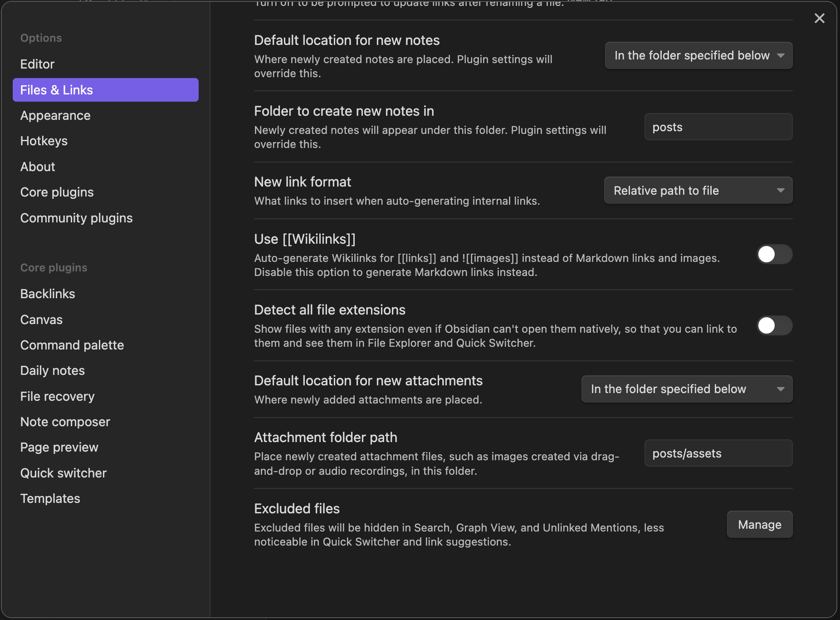This screenshot has width=840, height=620.
Task: Select Daily notes plugin settings
Action: coord(53,370)
